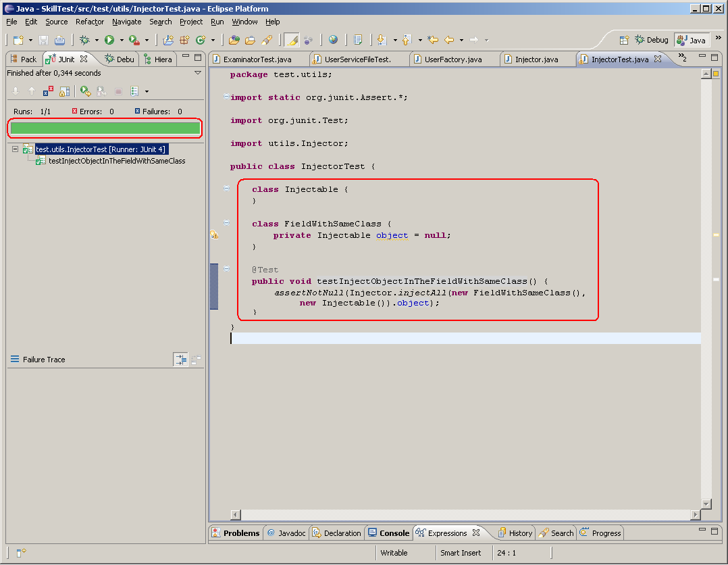
Task: Click Rerun Test icon in JUnit view
Action: tap(85, 91)
